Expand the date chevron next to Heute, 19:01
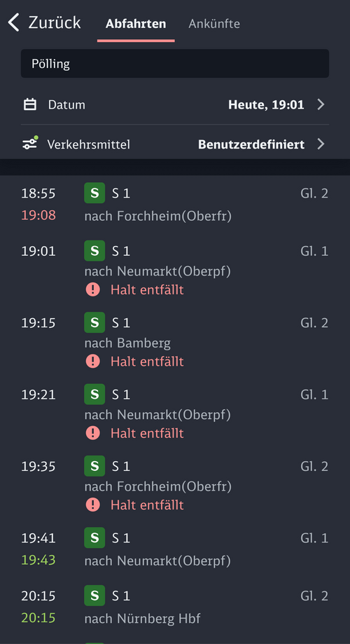This screenshot has width=350, height=644. click(321, 104)
